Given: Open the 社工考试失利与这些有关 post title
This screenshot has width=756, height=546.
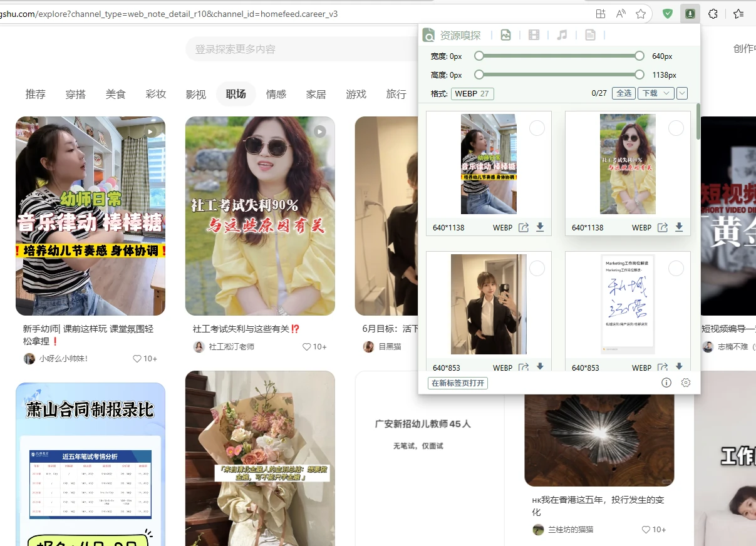Looking at the screenshot, I should (x=247, y=329).
